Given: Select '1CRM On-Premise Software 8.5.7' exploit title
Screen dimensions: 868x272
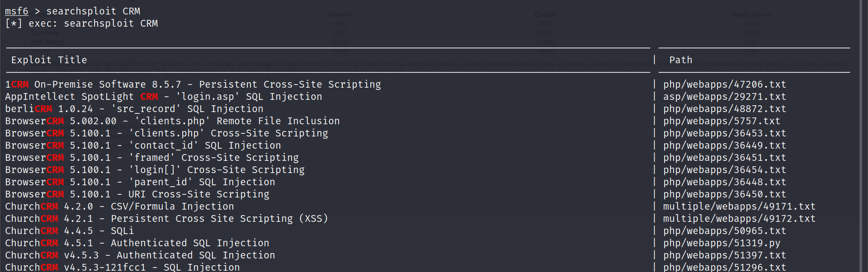Looking at the screenshot, I should pyautogui.click(x=193, y=84).
